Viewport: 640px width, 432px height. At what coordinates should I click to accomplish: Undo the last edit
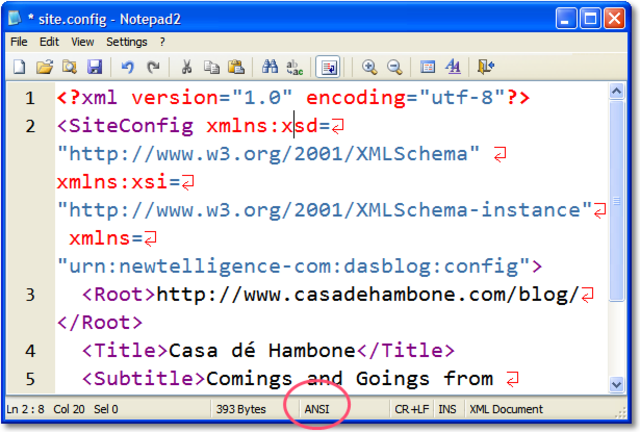[128, 66]
